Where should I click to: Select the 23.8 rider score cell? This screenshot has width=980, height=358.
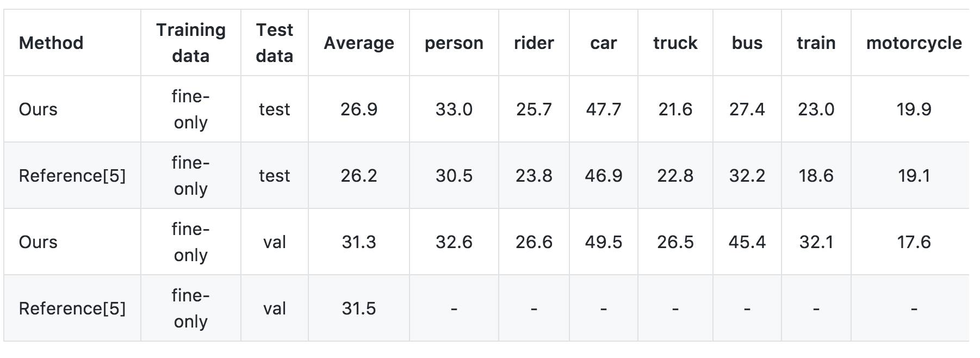pos(534,176)
